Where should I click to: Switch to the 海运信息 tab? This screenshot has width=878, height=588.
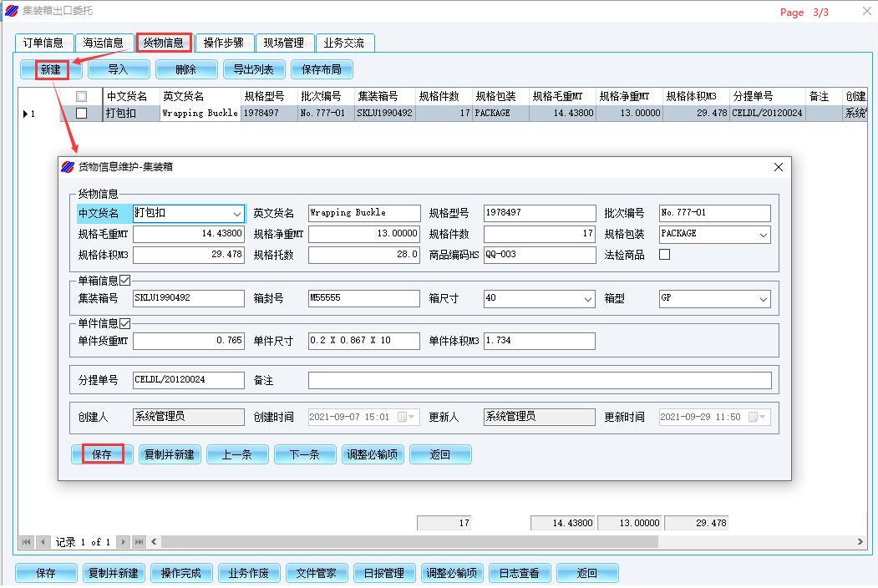(104, 43)
